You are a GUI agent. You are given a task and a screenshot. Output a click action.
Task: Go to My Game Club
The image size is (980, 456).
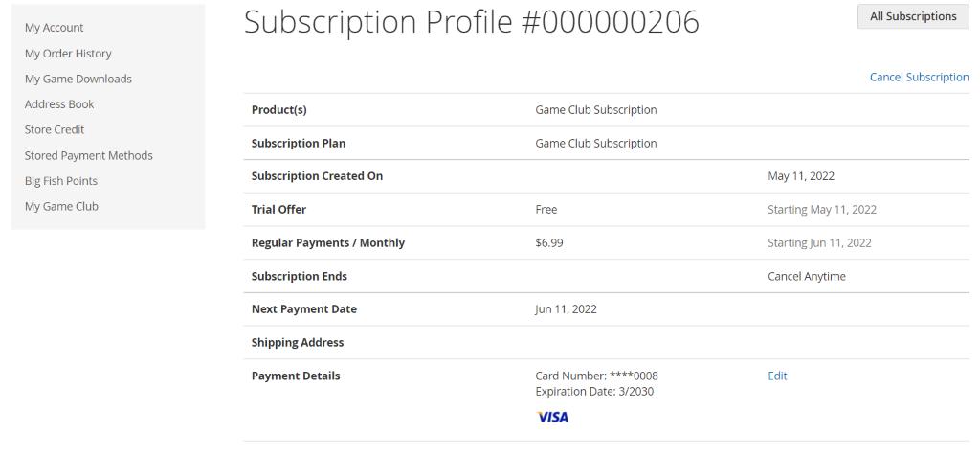(x=61, y=206)
